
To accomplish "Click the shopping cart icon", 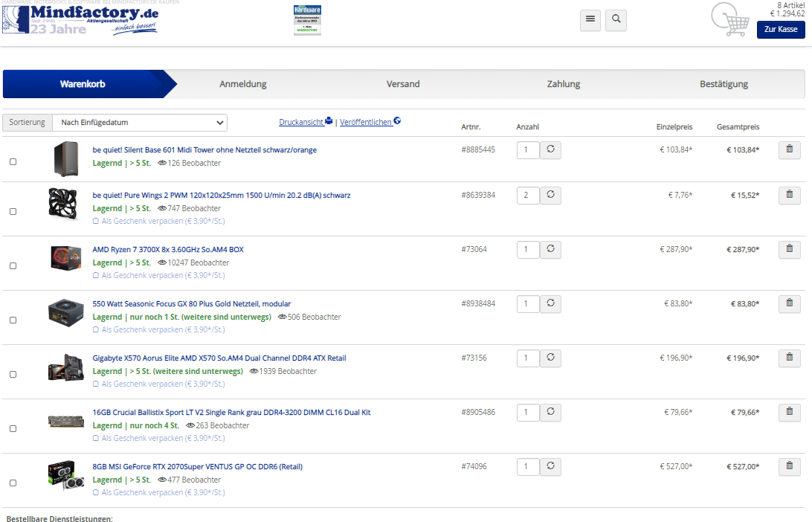I will point(730,19).
